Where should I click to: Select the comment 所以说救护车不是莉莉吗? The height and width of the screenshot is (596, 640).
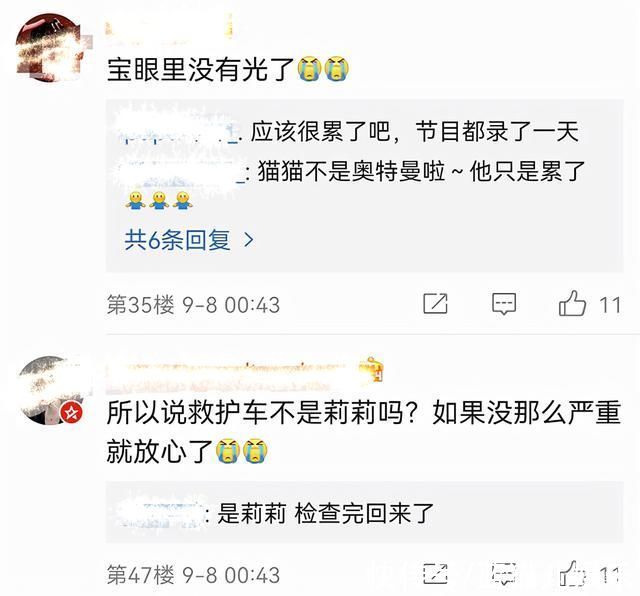tap(364, 433)
